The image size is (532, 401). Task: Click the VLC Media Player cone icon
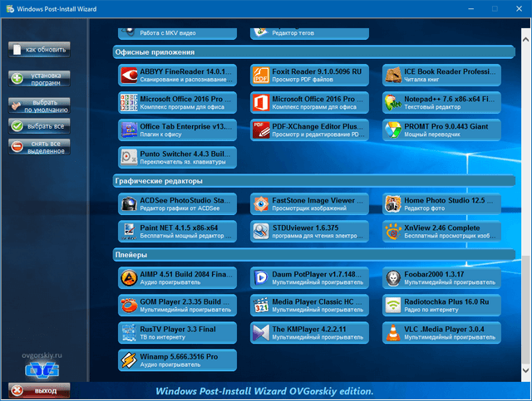pyautogui.click(x=392, y=334)
